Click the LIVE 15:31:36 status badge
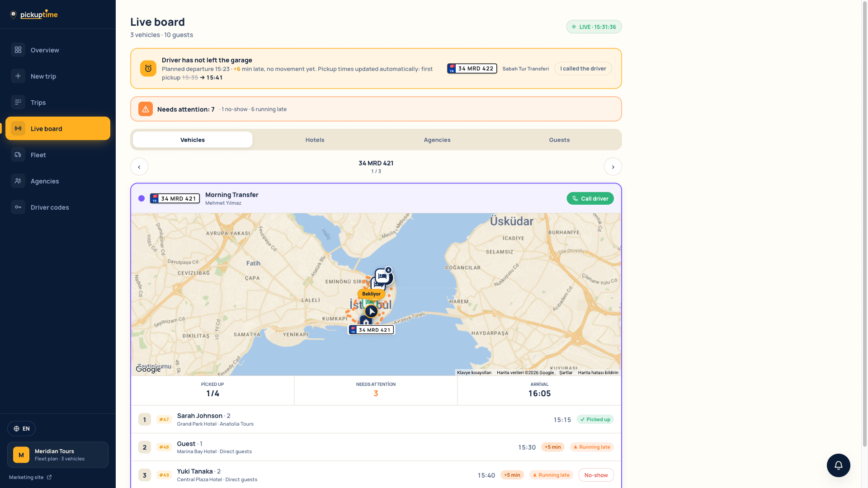Viewport: 868px width, 488px height. click(594, 27)
